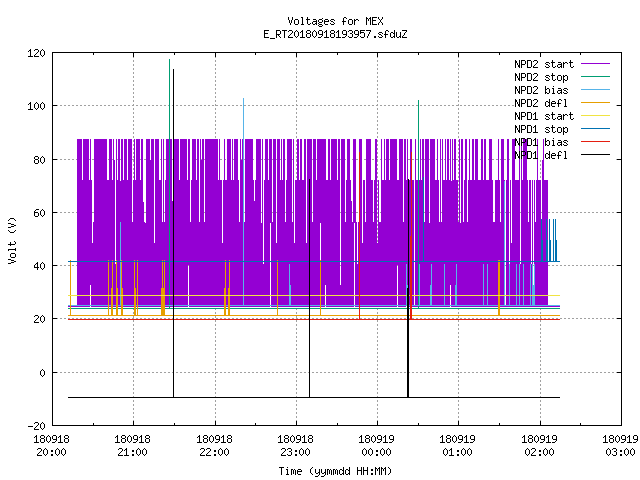Click the 120 tick on voltage axis
640x480 pixels.
pyautogui.click(x=36, y=53)
